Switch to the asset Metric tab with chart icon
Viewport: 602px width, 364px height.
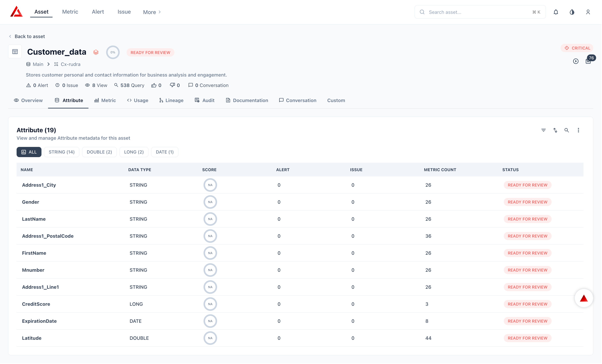[105, 100]
